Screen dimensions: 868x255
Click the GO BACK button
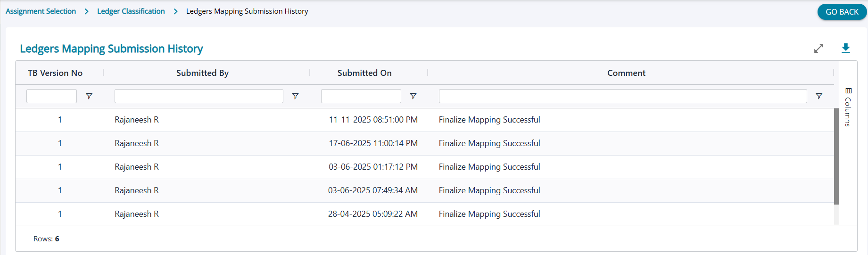(x=842, y=12)
